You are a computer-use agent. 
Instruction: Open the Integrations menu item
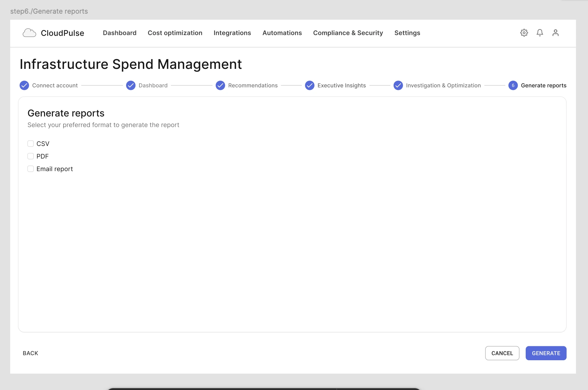(x=232, y=33)
